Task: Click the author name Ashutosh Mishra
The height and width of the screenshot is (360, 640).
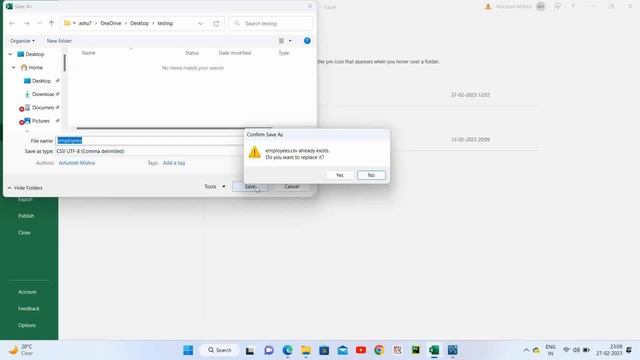Action: tap(77, 163)
